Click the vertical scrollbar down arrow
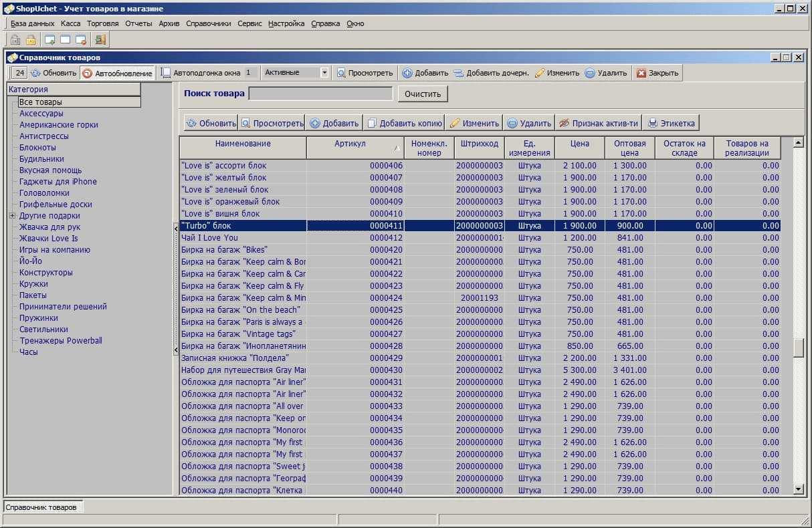 (x=797, y=489)
